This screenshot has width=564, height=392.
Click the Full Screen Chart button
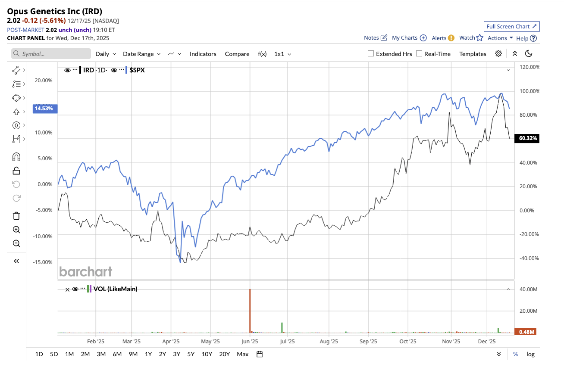click(x=511, y=26)
